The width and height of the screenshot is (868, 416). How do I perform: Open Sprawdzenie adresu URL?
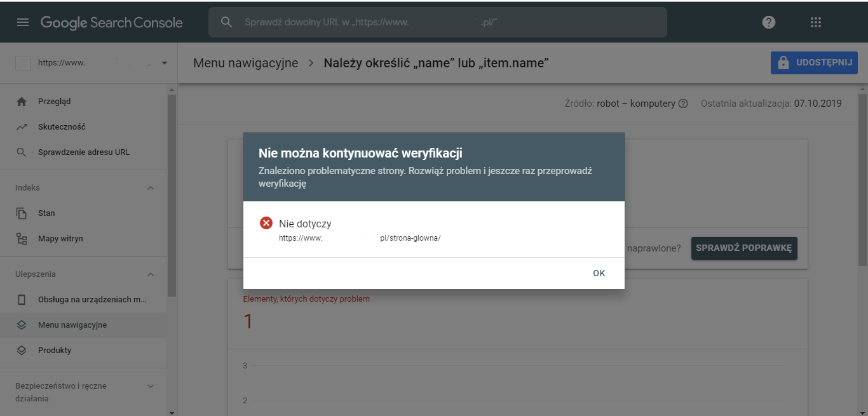point(83,152)
